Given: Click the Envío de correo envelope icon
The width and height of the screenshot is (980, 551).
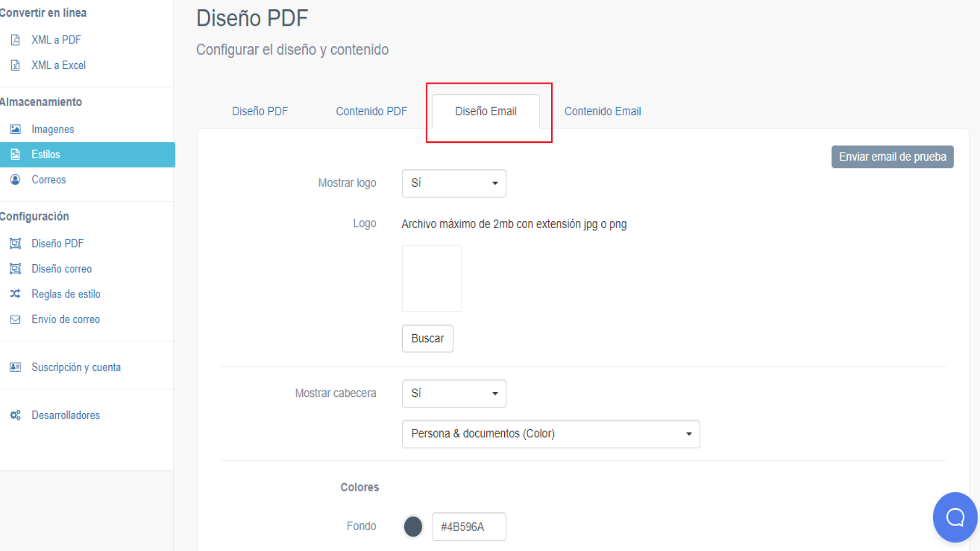Looking at the screenshot, I should click(x=15, y=319).
